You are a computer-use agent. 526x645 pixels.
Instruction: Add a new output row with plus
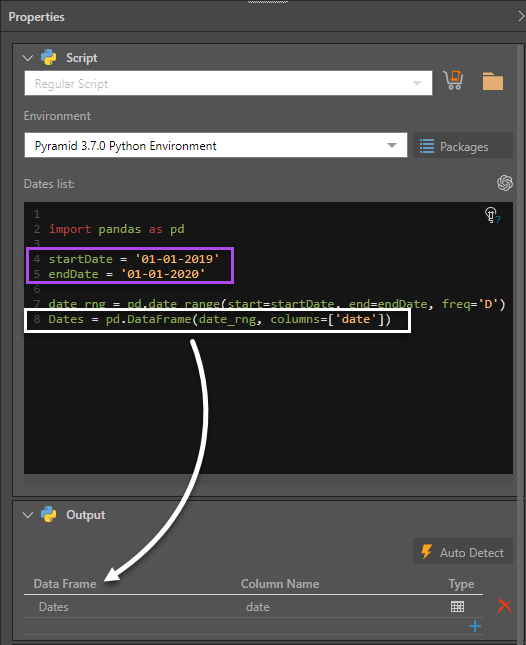coord(475,626)
